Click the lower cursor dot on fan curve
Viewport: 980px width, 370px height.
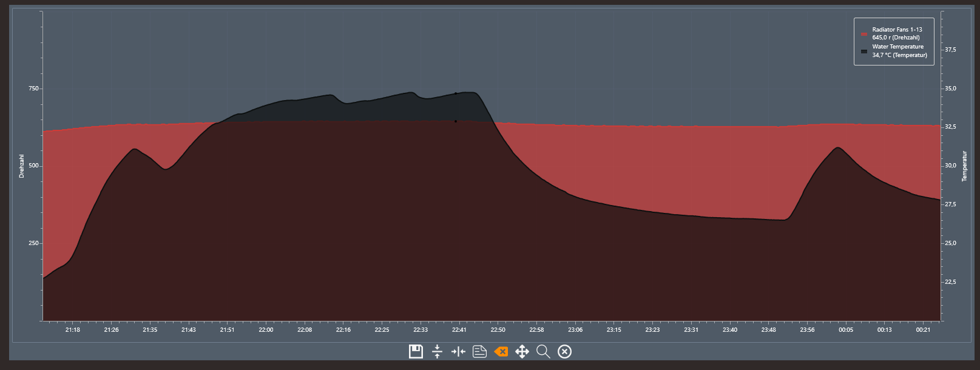tap(456, 121)
